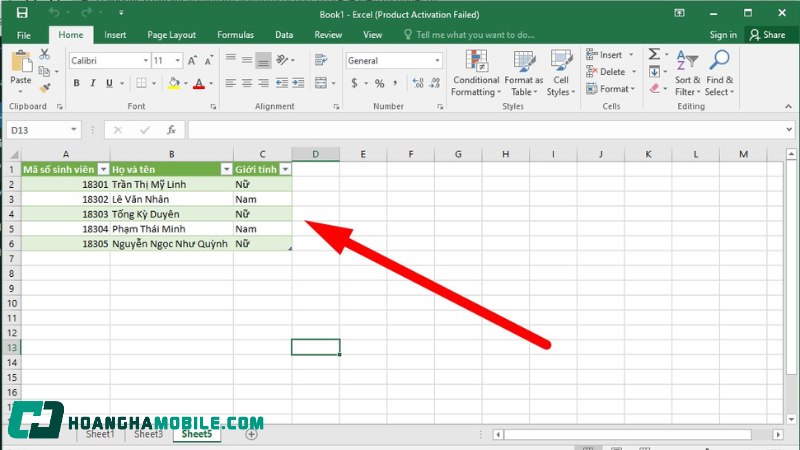Click the Insert cells button
Viewport: 800px width, 450px height.
pos(605,55)
